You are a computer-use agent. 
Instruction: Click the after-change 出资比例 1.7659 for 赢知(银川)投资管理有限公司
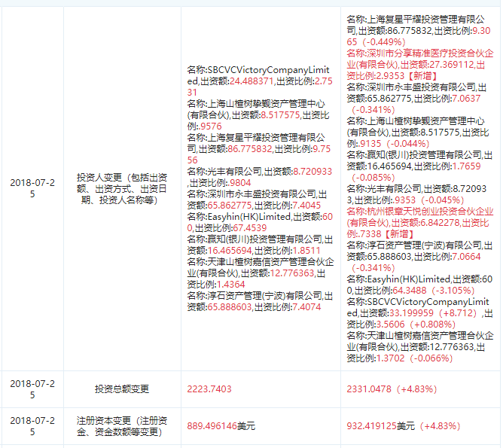(466, 166)
